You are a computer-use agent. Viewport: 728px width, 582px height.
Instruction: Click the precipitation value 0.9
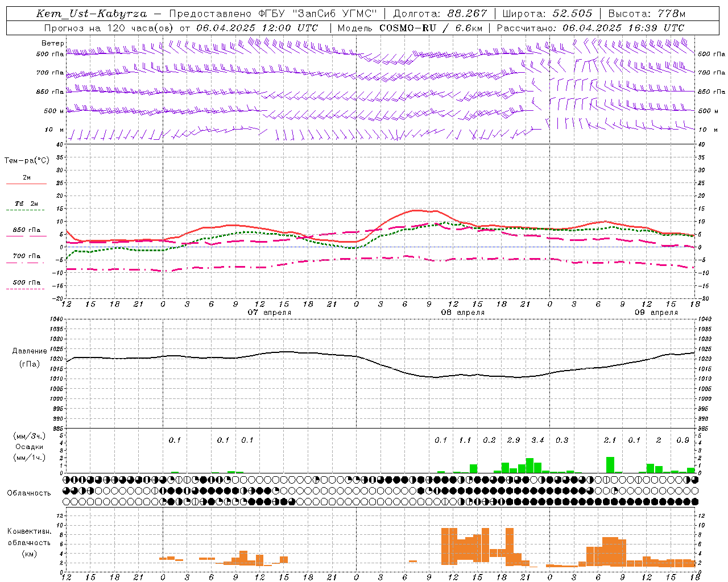(682, 440)
